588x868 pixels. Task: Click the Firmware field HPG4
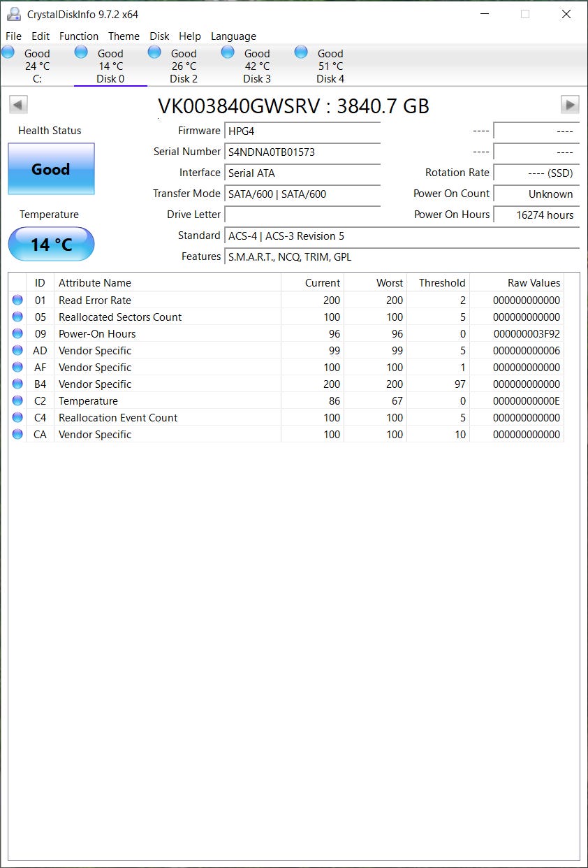click(x=302, y=131)
